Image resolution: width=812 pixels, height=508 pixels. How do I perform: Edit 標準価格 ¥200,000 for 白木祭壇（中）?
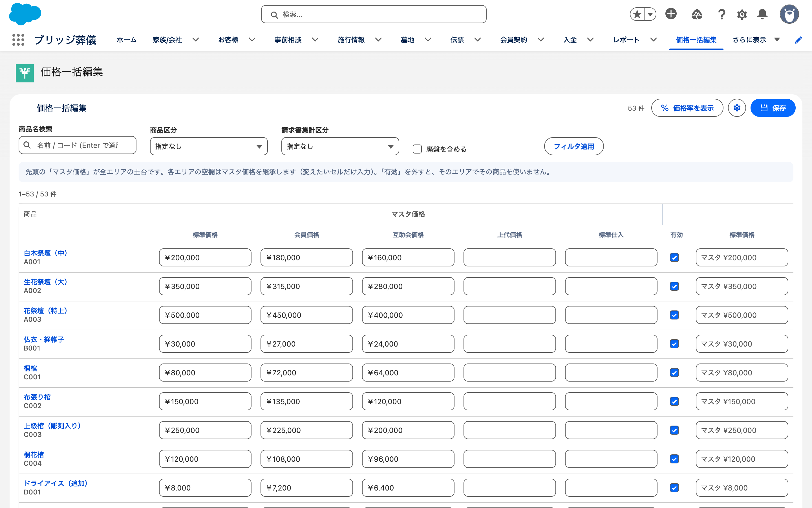(x=205, y=257)
